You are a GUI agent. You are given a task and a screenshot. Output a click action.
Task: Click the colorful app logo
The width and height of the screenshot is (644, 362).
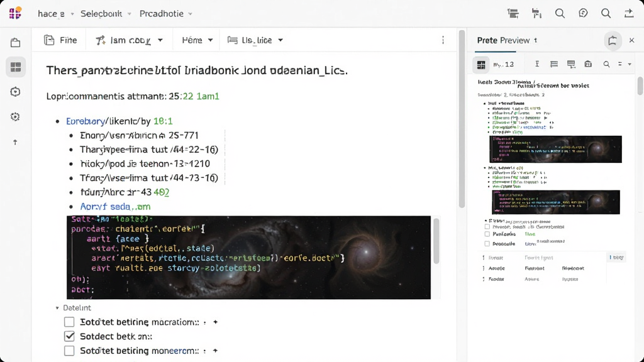pos(15,13)
